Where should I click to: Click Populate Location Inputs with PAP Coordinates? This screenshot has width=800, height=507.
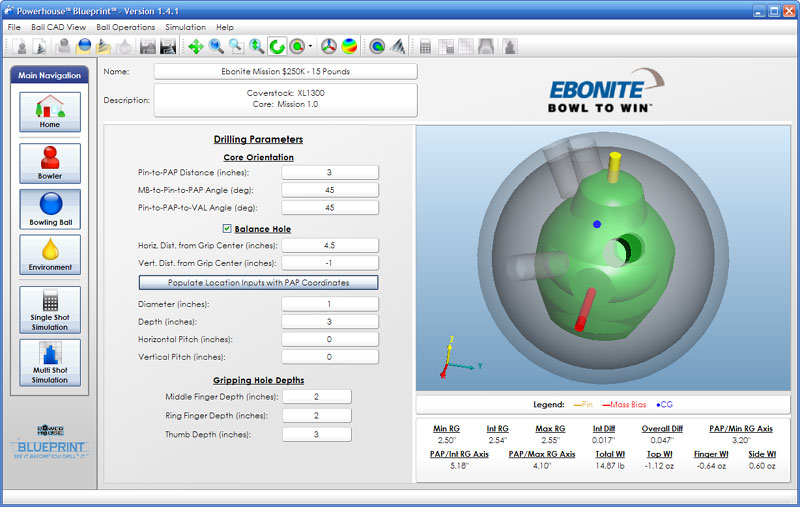pyautogui.click(x=258, y=283)
